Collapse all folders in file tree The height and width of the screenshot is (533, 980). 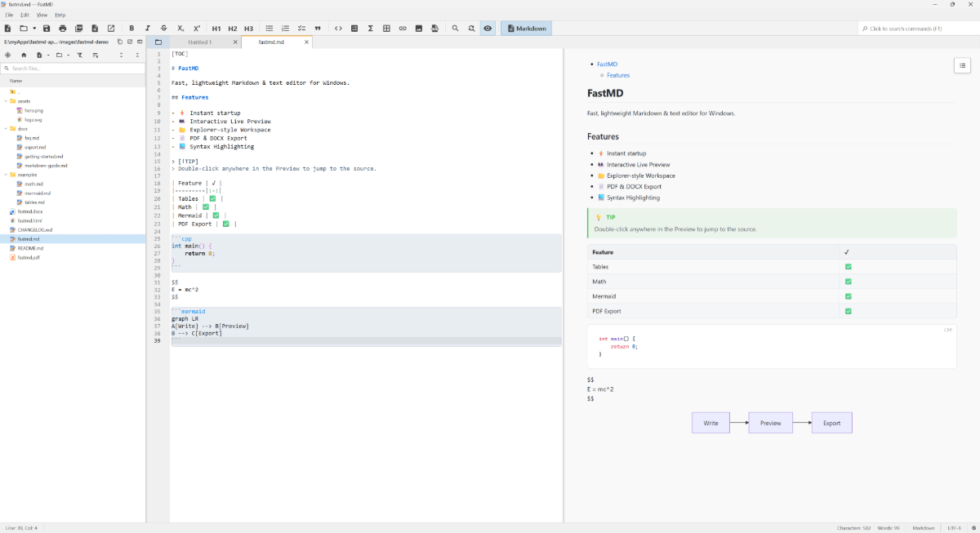click(x=137, y=55)
